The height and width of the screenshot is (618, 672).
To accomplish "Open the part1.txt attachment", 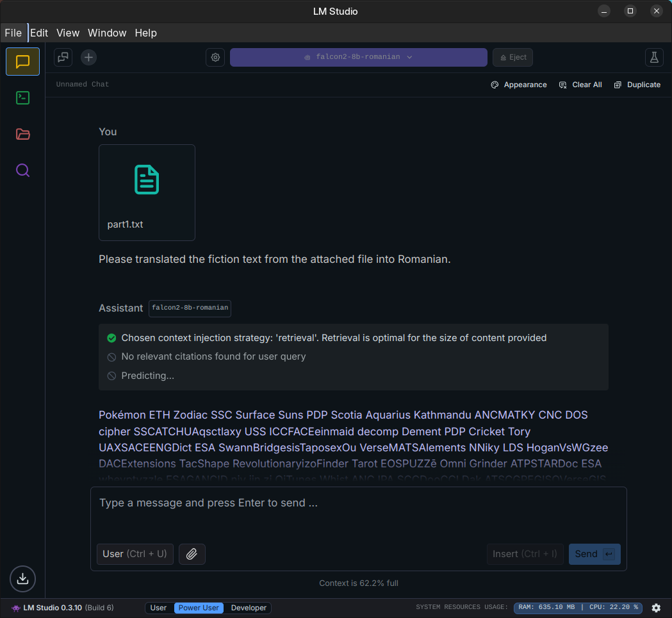I will (147, 192).
